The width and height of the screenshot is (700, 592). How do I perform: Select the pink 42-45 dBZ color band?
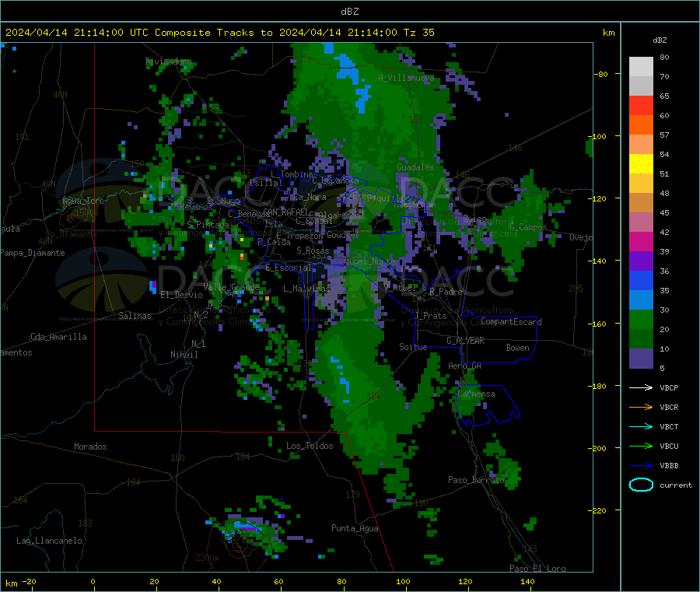click(x=641, y=222)
